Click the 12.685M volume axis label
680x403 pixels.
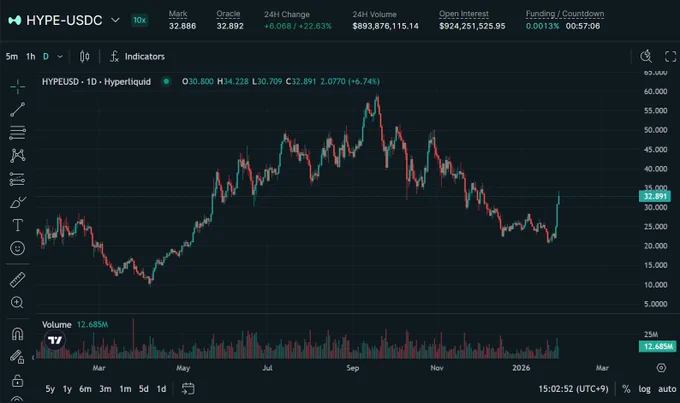657,346
